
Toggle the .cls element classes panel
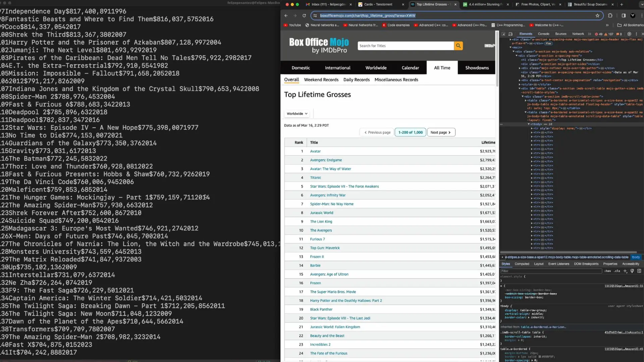click(617, 271)
